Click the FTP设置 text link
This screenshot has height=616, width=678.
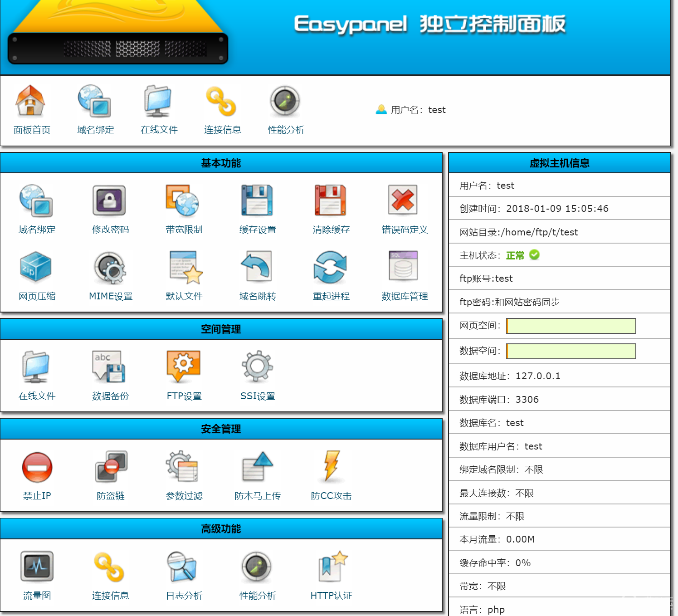(184, 396)
